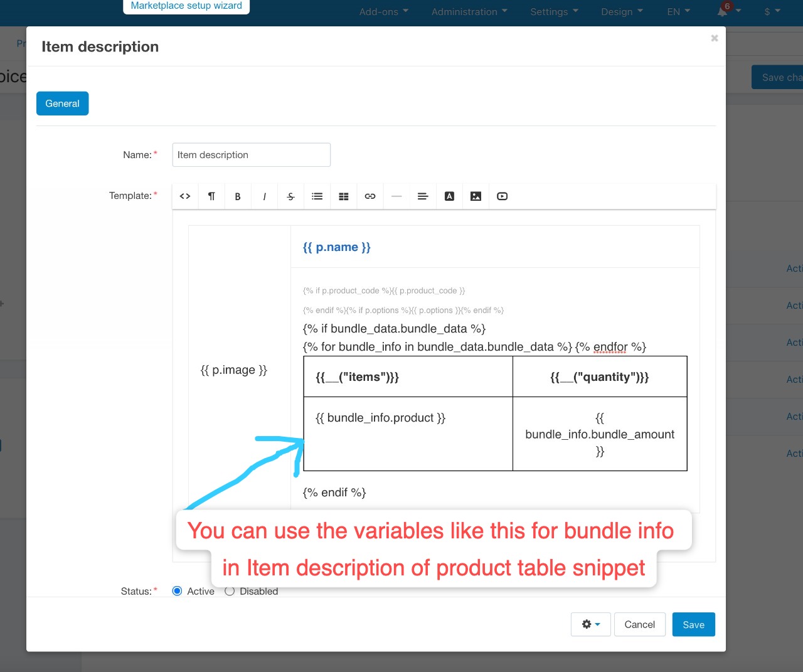Image resolution: width=803 pixels, height=672 pixels.
Task: Open the gear options dropdown
Action: click(591, 624)
